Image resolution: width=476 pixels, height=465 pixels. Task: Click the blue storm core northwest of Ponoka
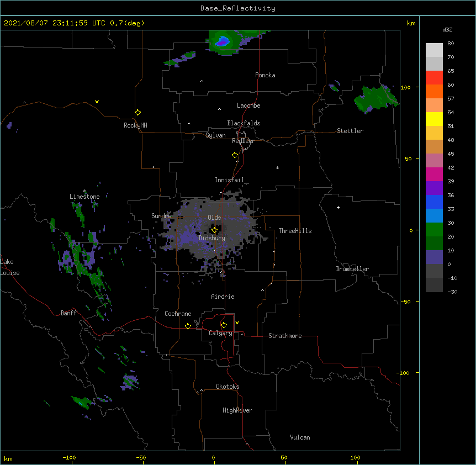click(223, 41)
